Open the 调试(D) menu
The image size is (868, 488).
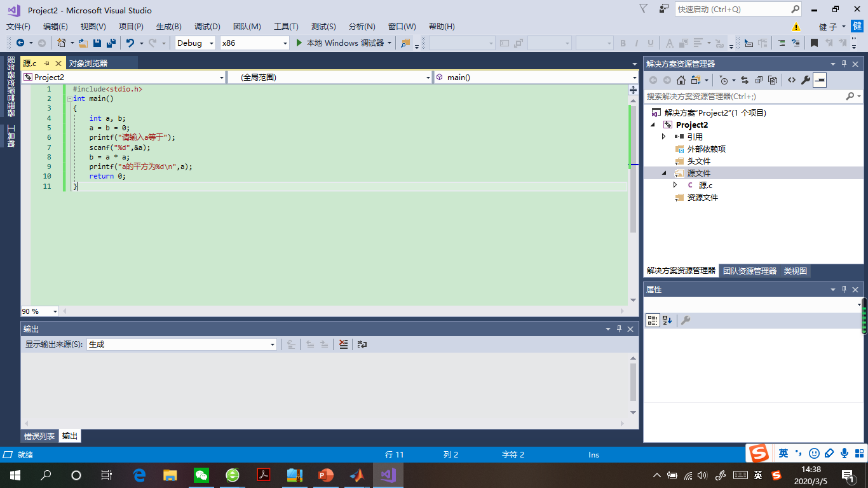tap(207, 26)
